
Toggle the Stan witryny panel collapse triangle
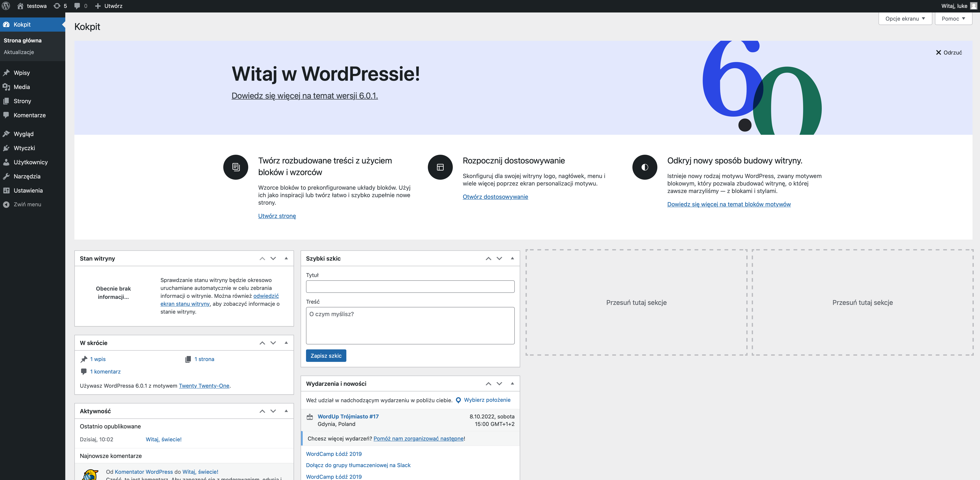[286, 259]
